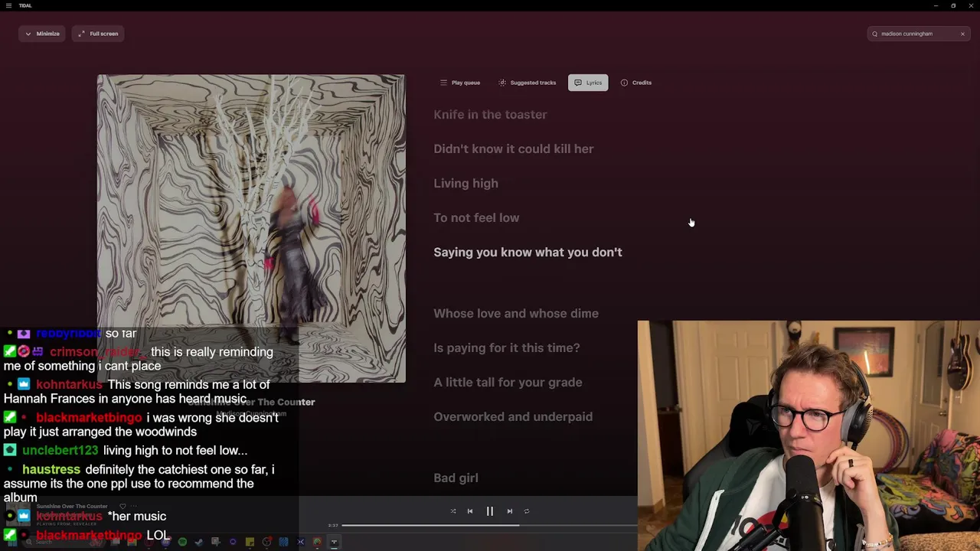
Task: Toggle repeat mode
Action: [527, 511]
